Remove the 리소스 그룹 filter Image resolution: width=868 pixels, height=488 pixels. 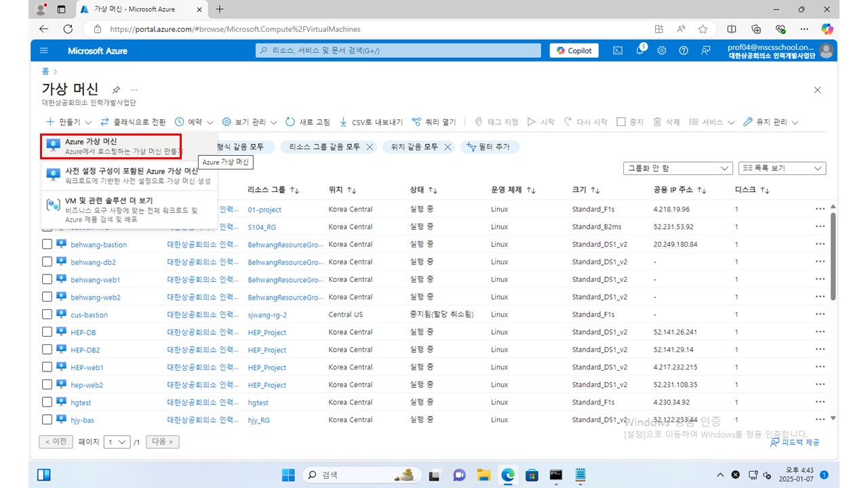pyautogui.click(x=370, y=147)
